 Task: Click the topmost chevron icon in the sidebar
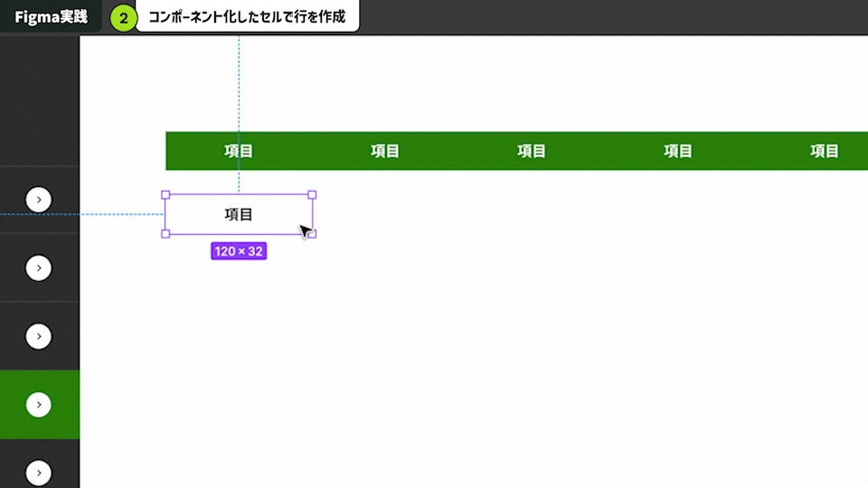click(38, 200)
